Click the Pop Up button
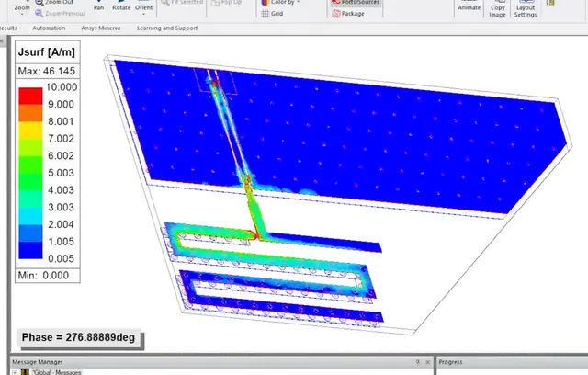Image resolution: width=588 pixels, height=375 pixels. click(227, 2)
